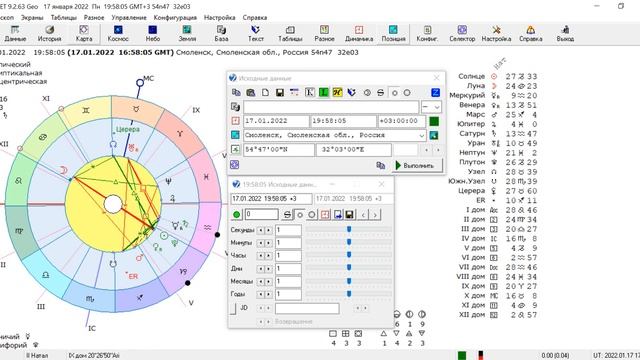Toggle the red clock button in the dynamics window
This screenshot has height=360, width=640.
pyautogui.click(x=325, y=215)
